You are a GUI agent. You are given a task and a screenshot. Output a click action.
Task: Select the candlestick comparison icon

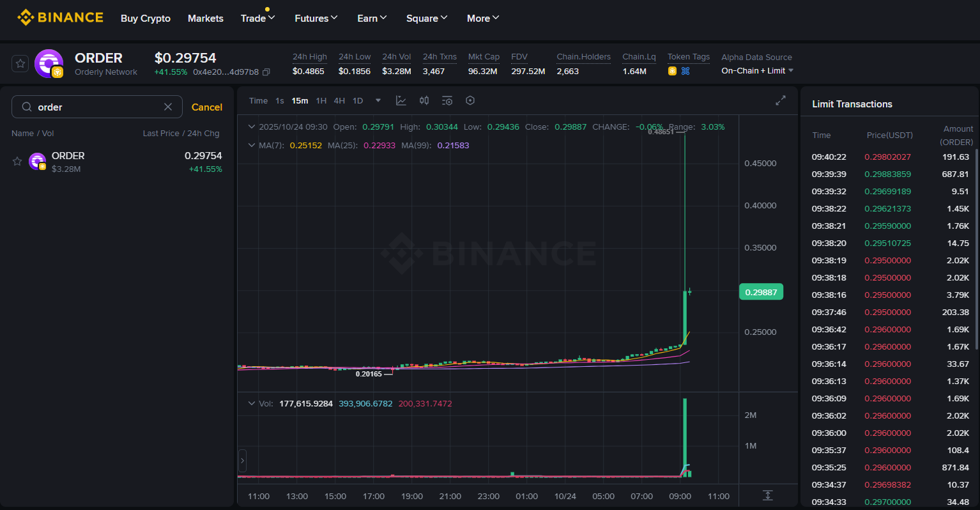click(x=424, y=100)
